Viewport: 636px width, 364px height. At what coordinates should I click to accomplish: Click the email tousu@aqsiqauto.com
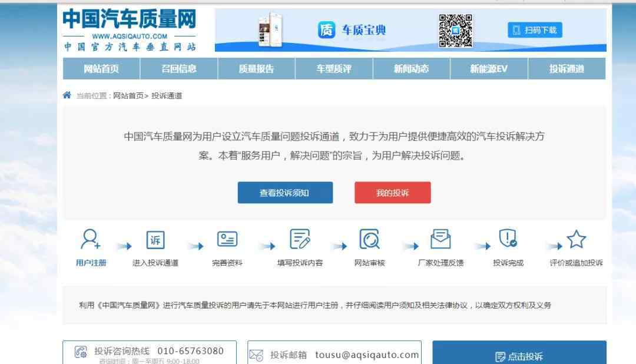point(367,355)
